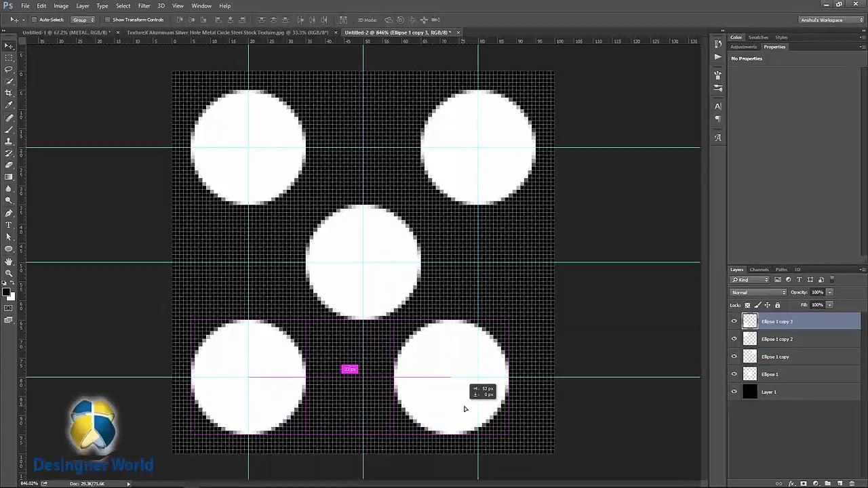Open the Filter menu
The image size is (868, 488).
(x=144, y=5)
